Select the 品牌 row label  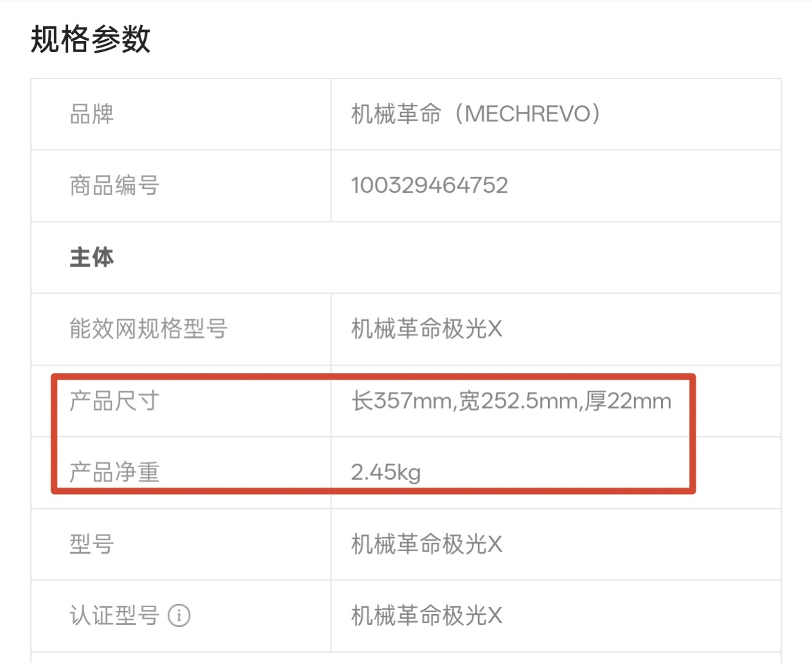click(x=92, y=114)
